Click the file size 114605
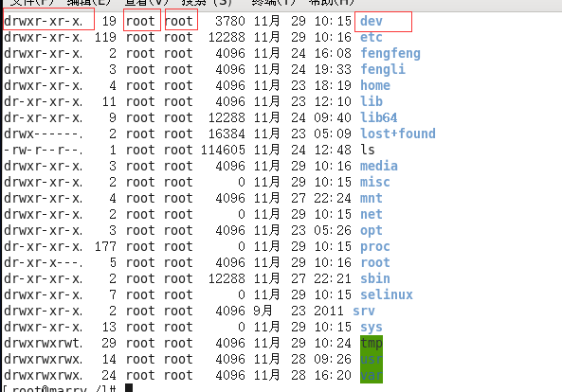 point(223,150)
